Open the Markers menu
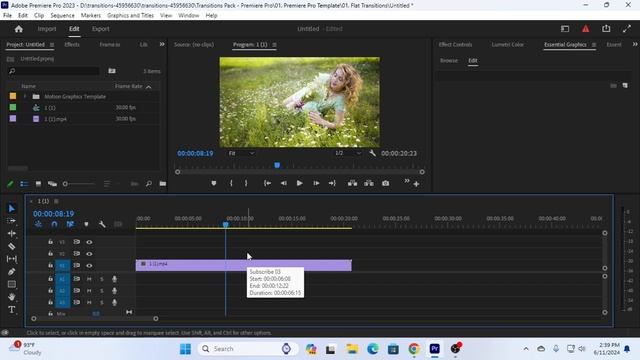The image size is (640, 360). 91,16
